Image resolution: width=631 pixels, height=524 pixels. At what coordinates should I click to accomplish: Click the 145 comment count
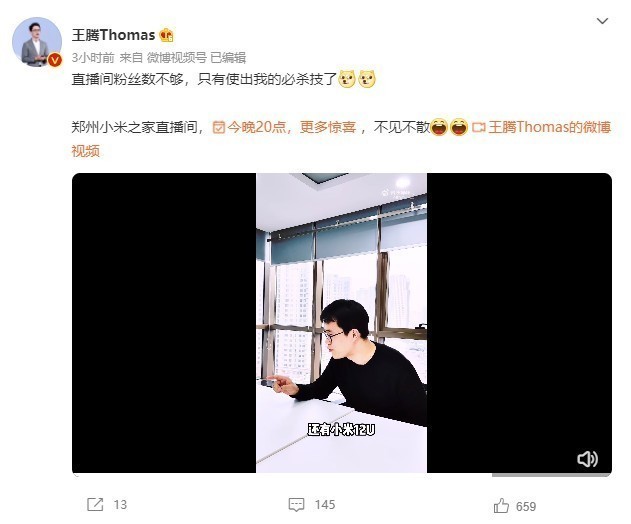click(325, 505)
